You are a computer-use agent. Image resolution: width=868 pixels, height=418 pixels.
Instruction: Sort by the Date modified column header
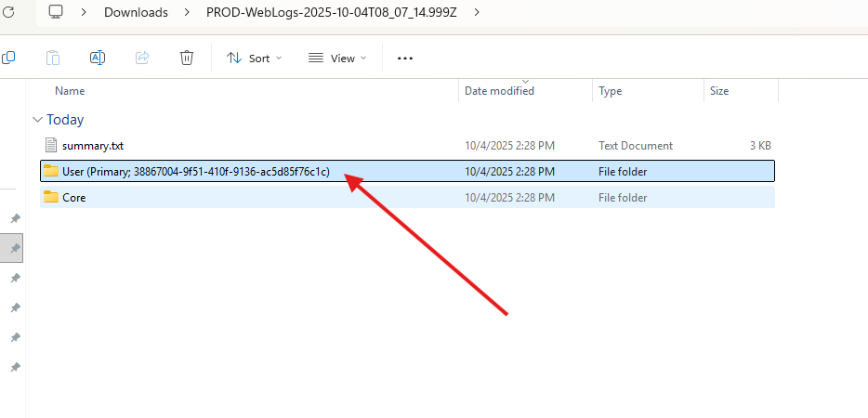click(499, 91)
